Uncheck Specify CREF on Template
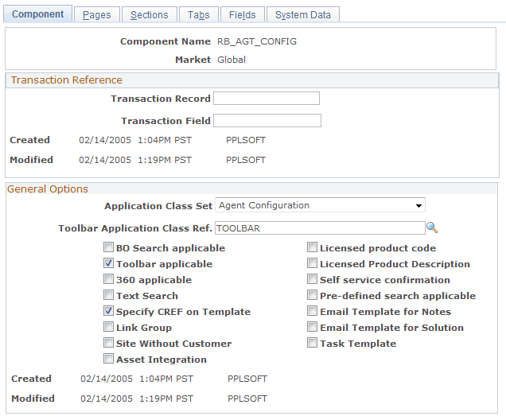This screenshot has width=506, height=420. (108, 311)
